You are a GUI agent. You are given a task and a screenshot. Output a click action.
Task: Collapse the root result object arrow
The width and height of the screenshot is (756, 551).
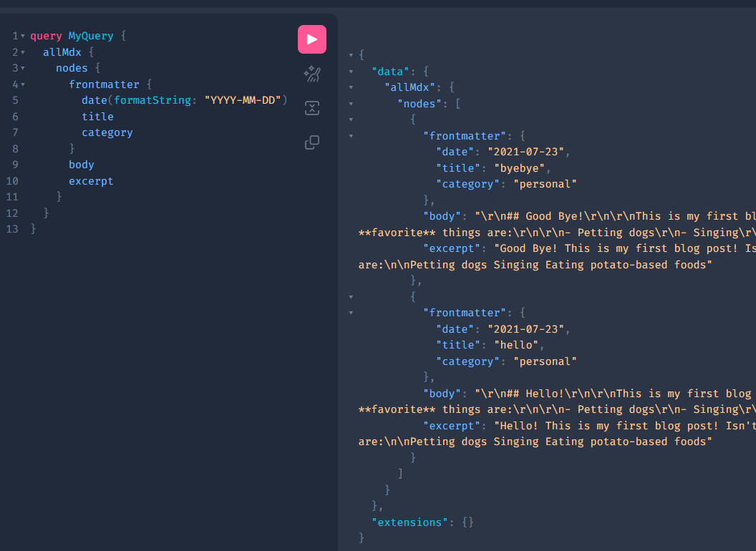pyautogui.click(x=351, y=55)
